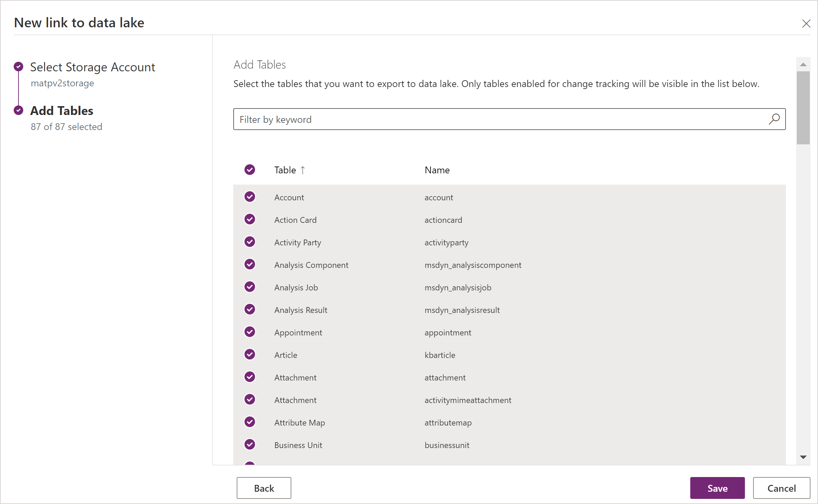The width and height of the screenshot is (818, 504).
Task: Toggle the Activity Party table checkbox
Action: coord(250,242)
